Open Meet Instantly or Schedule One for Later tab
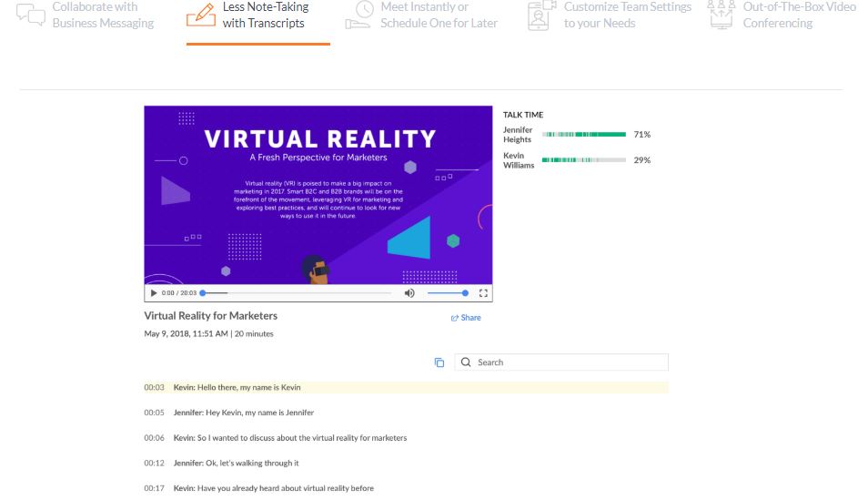The height and width of the screenshot is (500, 868). coord(422,15)
